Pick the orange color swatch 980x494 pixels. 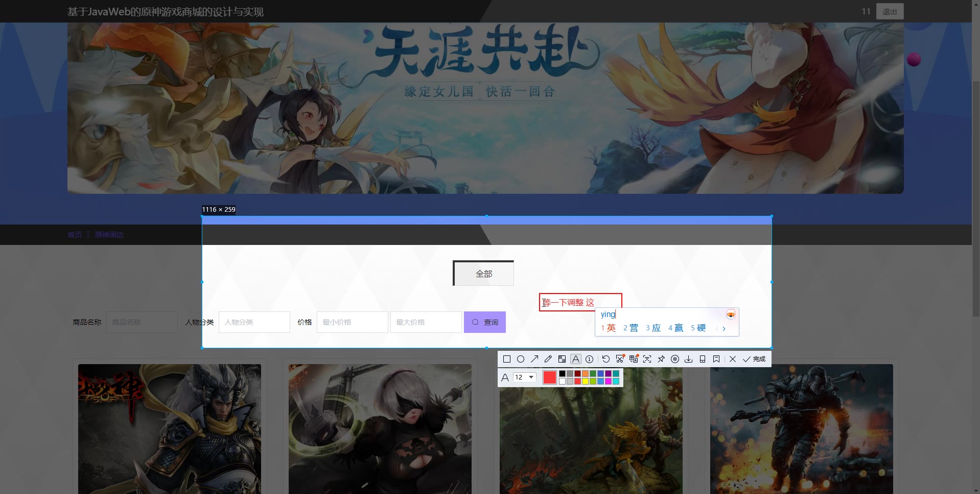click(x=585, y=374)
